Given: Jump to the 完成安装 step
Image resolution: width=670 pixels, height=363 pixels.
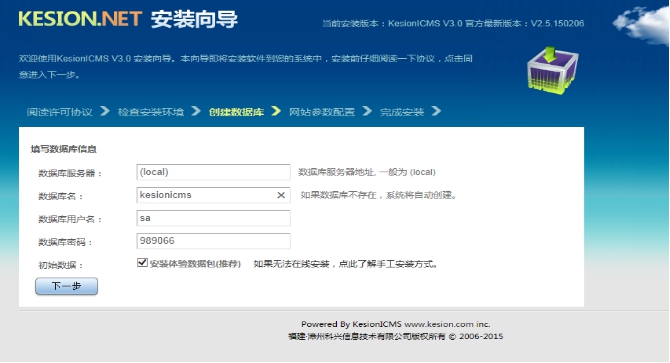Looking at the screenshot, I should 402,112.
